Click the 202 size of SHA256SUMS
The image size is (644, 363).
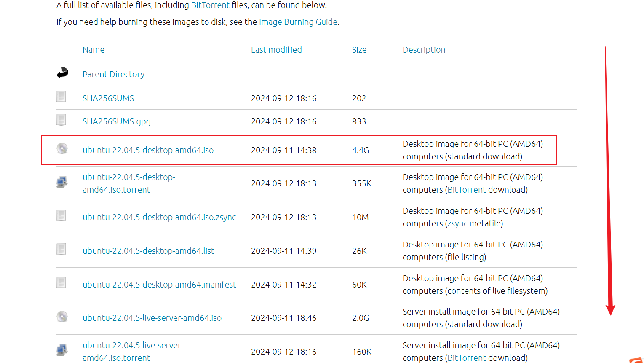pos(359,98)
